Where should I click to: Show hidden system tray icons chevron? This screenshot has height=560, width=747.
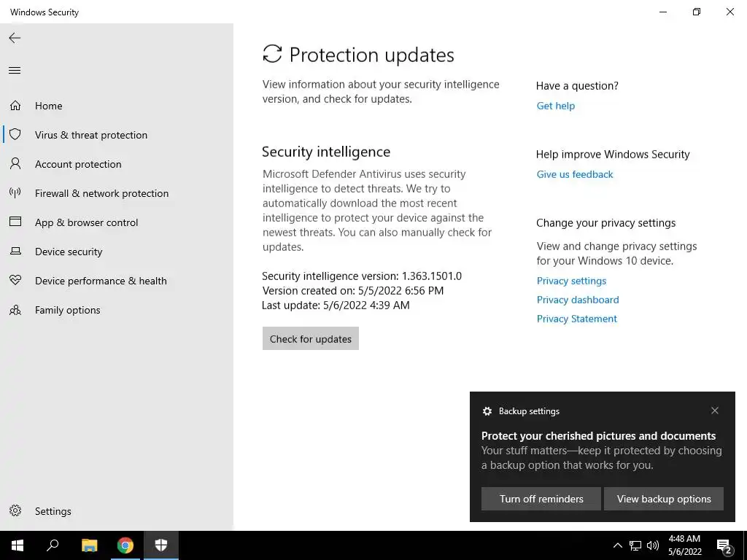617,545
